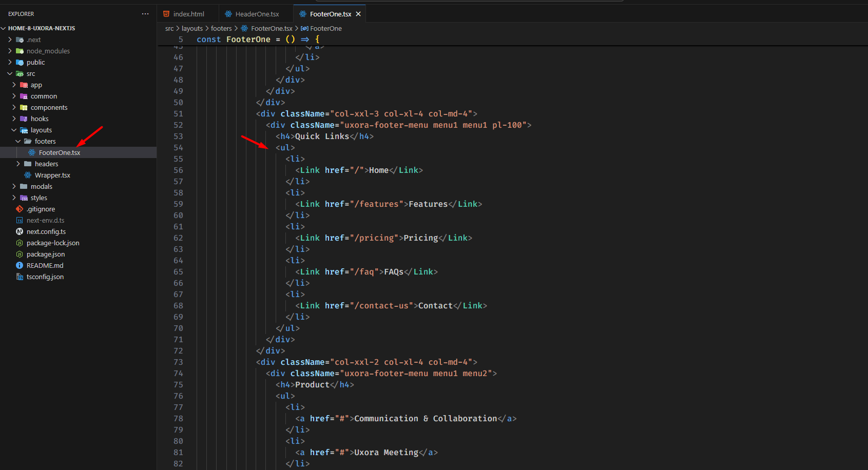Click the app folder icon
Viewport: 868px width, 470px height.
[24, 85]
